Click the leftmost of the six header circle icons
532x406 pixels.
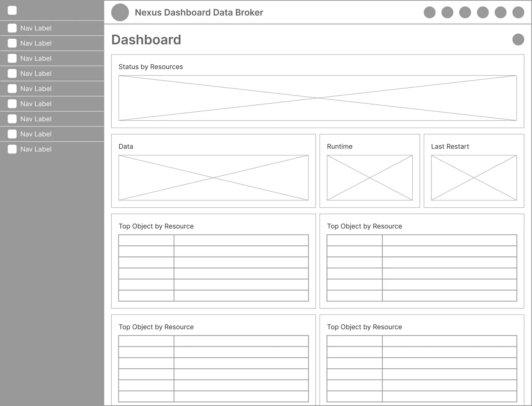pyautogui.click(x=429, y=13)
